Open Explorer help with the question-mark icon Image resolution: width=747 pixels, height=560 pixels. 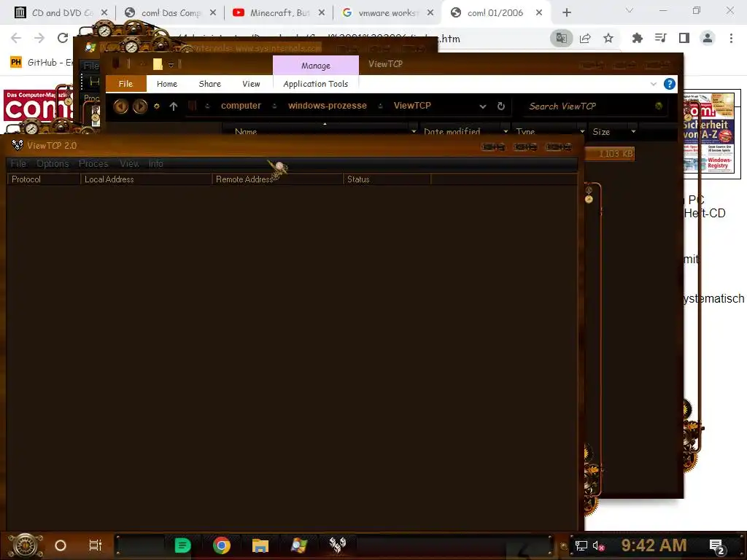[x=670, y=85]
